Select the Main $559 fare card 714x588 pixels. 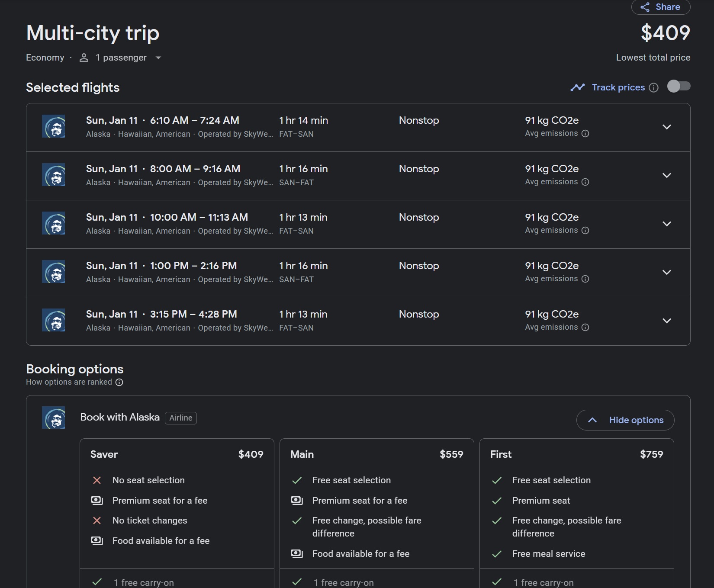coord(377,513)
